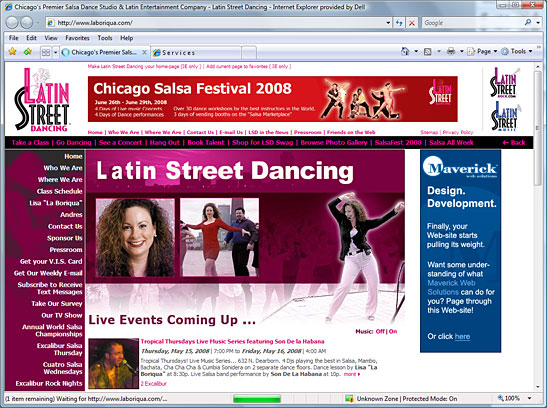Go to Home page house icon
Viewport: 547px width, 408px height.
click(405, 52)
